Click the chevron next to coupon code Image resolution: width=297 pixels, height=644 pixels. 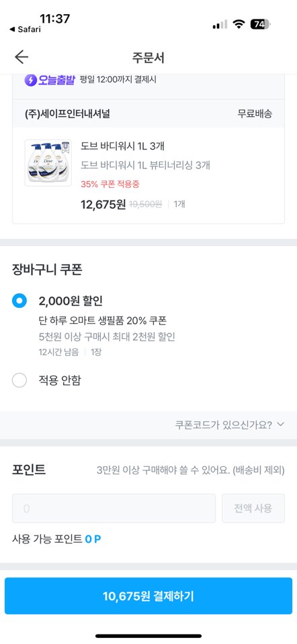(x=281, y=424)
